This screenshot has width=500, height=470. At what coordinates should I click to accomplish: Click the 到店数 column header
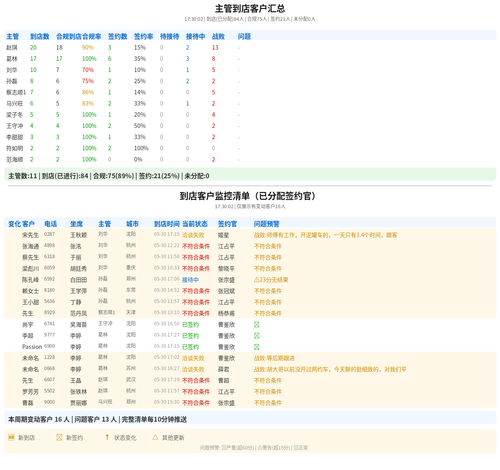coord(40,36)
